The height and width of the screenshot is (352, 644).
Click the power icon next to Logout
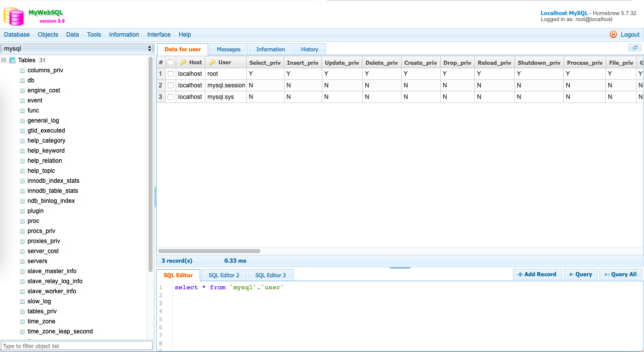pyautogui.click(x=613, y=34)
